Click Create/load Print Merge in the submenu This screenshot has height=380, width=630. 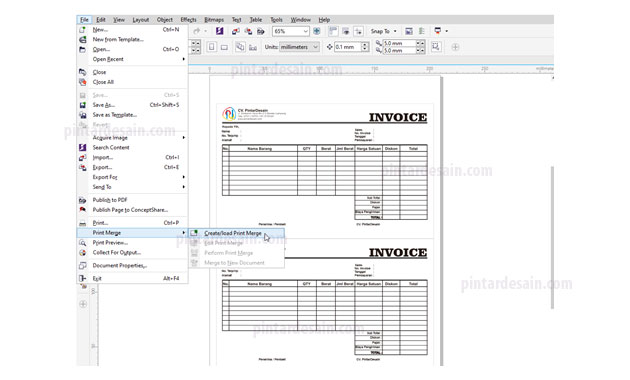click(x=237, y=233)
